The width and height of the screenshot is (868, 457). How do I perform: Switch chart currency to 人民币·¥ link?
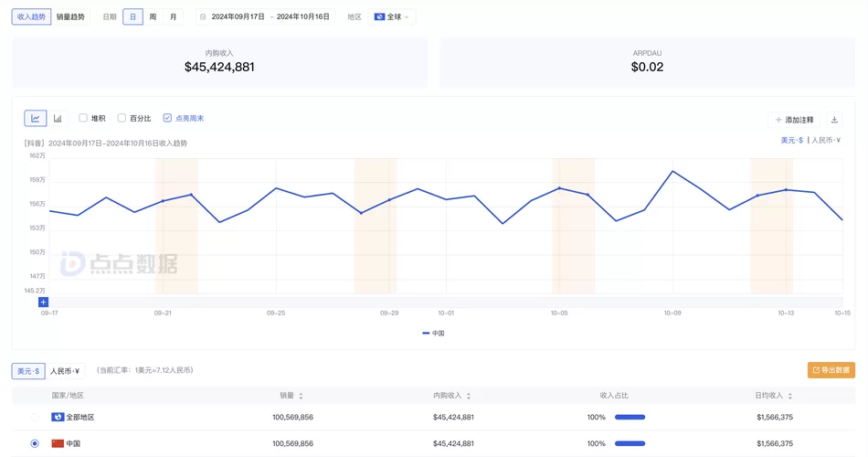[x=826, y=141]
